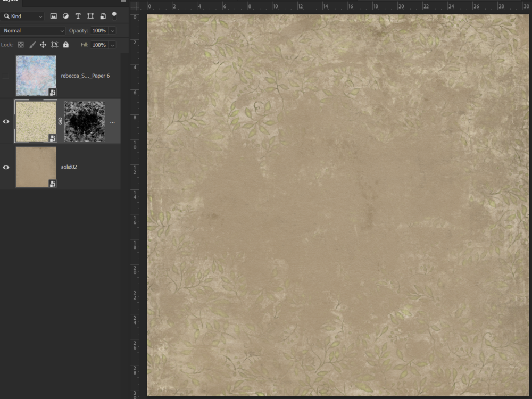Lock position move icon

point(43,45)
